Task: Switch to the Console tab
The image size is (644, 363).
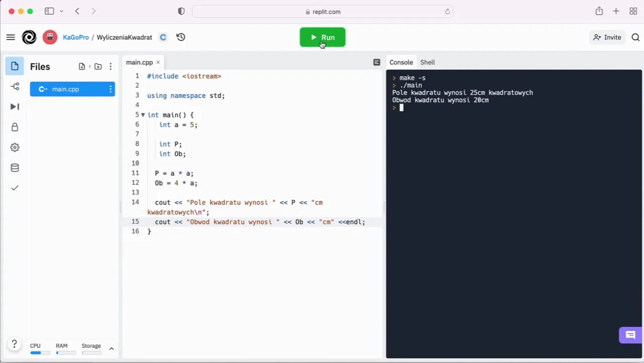Action: [401, 62]
